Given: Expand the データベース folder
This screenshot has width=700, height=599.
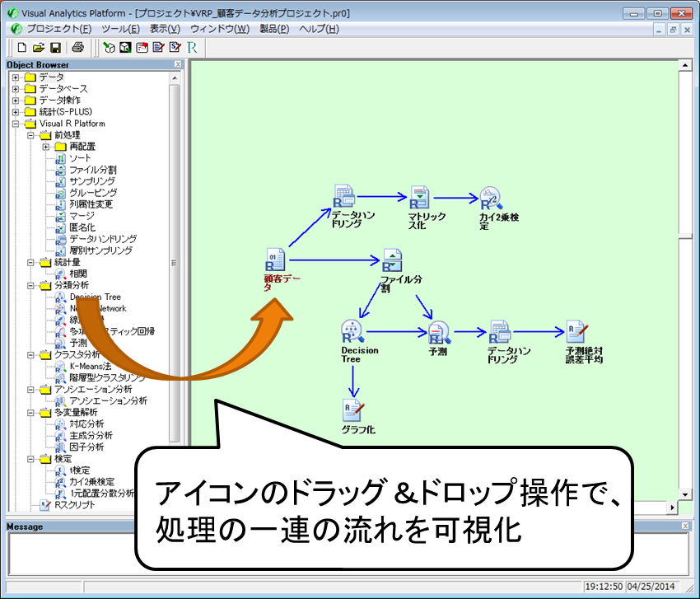Looking at the screenshot, I should (x=16, y=88).
